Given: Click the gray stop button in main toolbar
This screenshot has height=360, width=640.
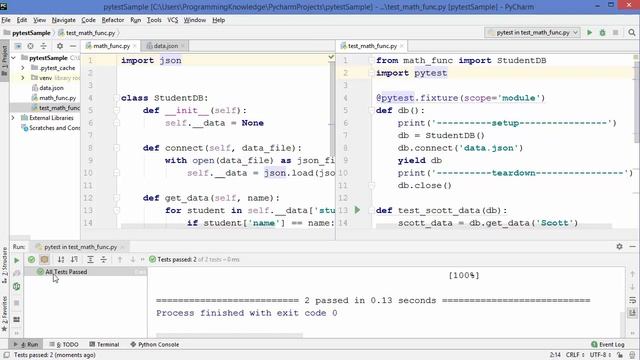Looking at the screenshot, I should click(615, 32).
